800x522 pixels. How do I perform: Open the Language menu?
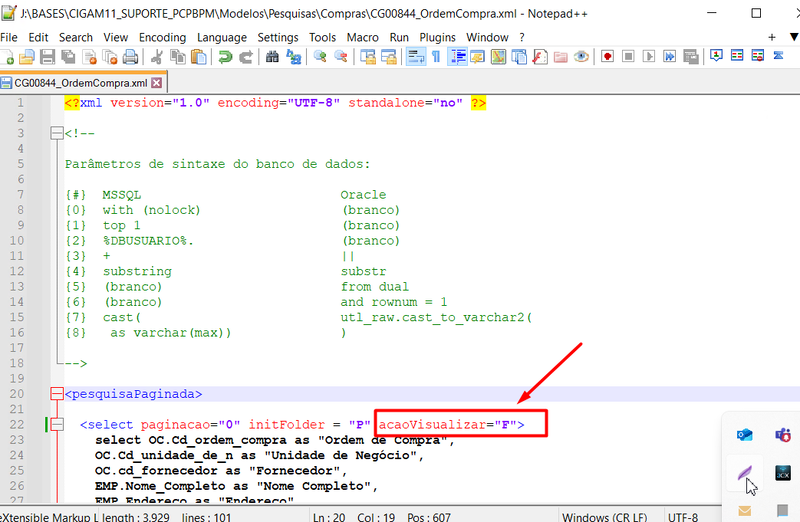tap(221, 37)
